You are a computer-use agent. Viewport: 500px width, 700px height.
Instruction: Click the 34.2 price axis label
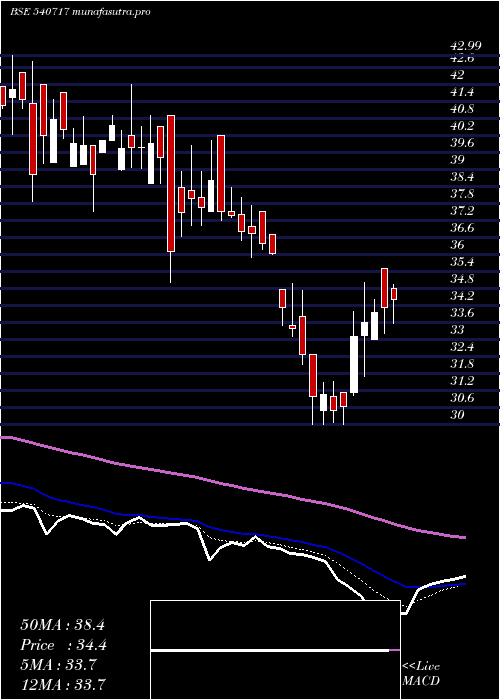click(x=462, y=296)
